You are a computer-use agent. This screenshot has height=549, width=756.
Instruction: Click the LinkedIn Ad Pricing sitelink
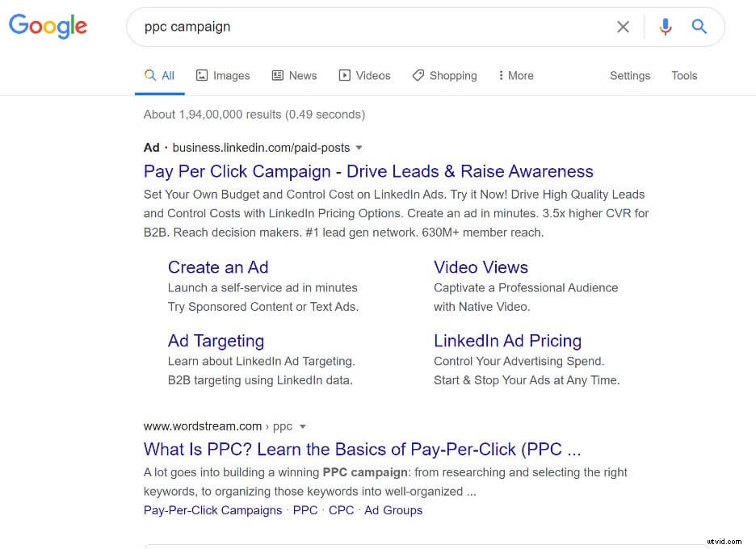(507, 341)
